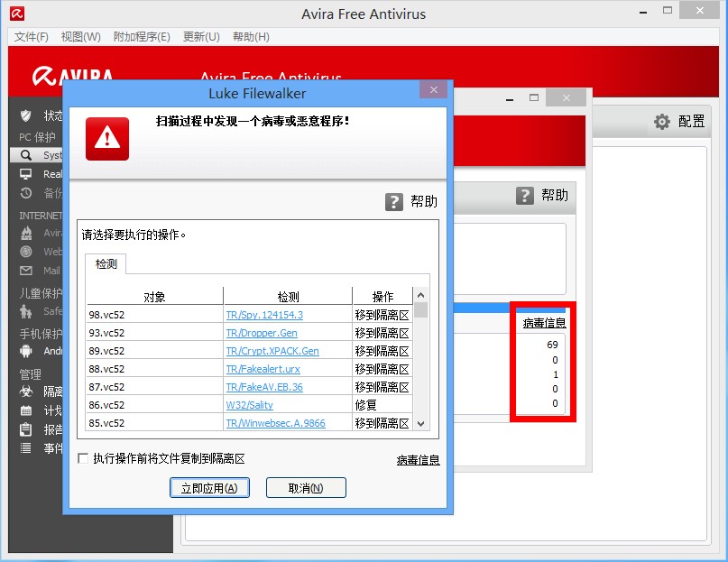Open Avira Firewall icon in sidebar
Viewport: 728px width, 562px height.
click(x=26, y=233)
